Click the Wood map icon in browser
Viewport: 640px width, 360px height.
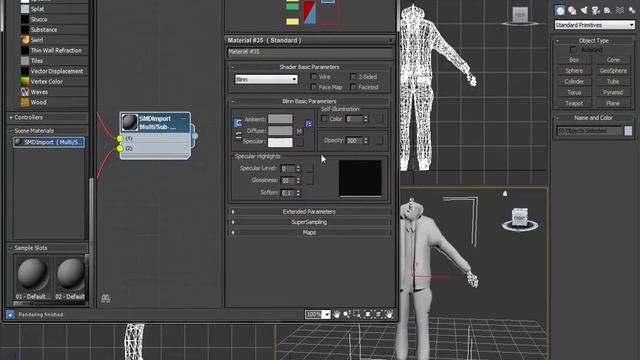pyautogui.click(x=25, y=102)
